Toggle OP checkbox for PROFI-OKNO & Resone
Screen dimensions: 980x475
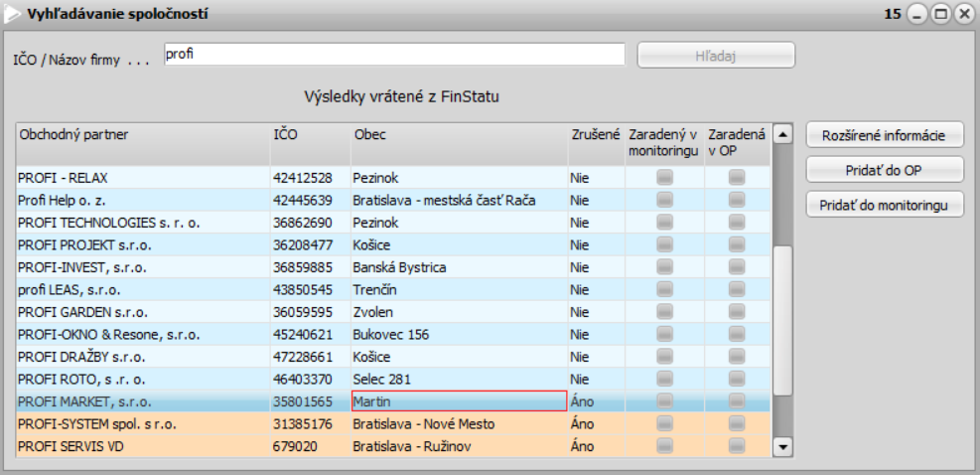pos(737,335)
